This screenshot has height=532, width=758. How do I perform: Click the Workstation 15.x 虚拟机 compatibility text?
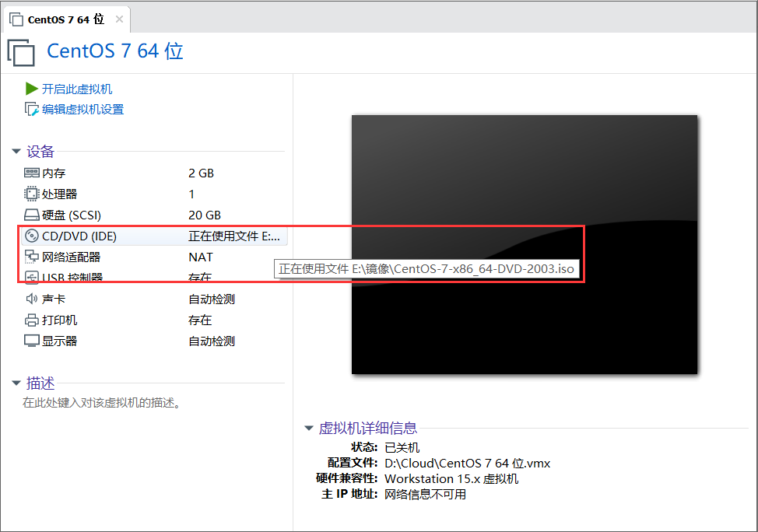coord(451,479)
